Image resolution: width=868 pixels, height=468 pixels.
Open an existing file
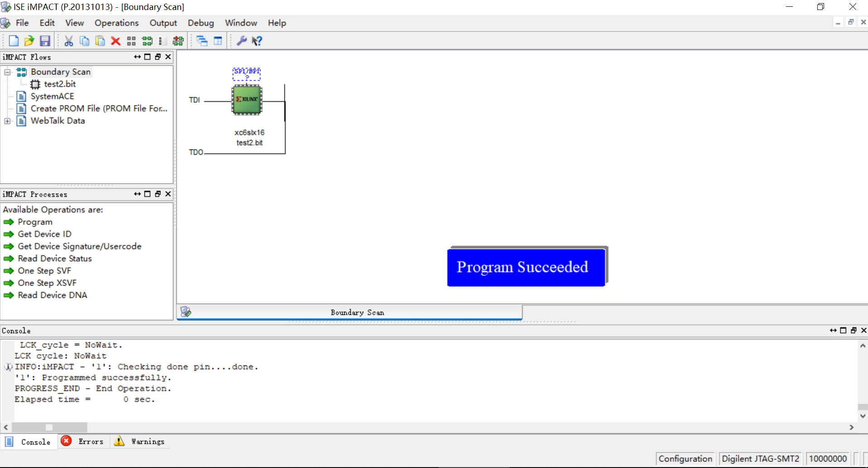(x=29, y=41)
